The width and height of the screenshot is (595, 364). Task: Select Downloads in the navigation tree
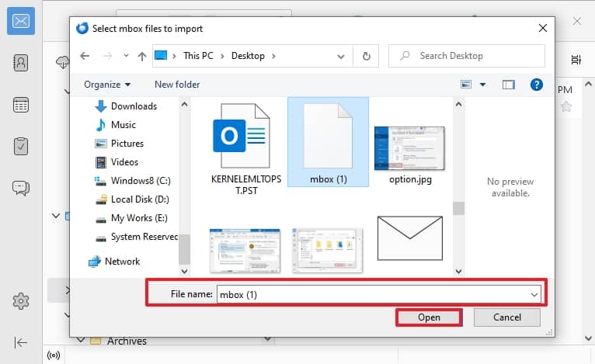[127, 106]
